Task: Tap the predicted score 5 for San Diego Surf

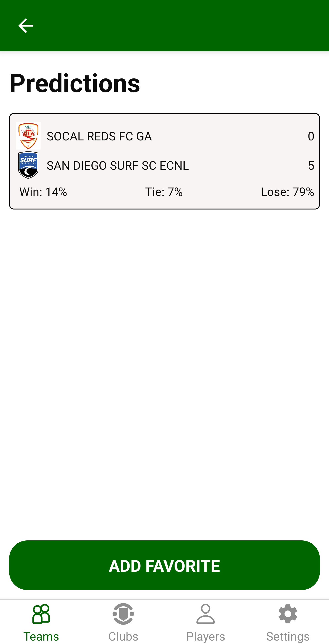Action: tap(311, 166)
